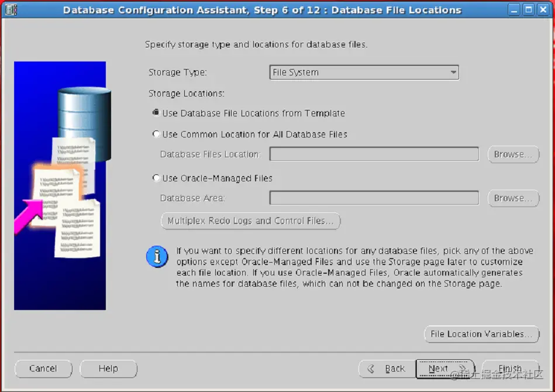
Task: Open the Storage Type dropdown
Action: pyautogui.click(x=364, y=72)
